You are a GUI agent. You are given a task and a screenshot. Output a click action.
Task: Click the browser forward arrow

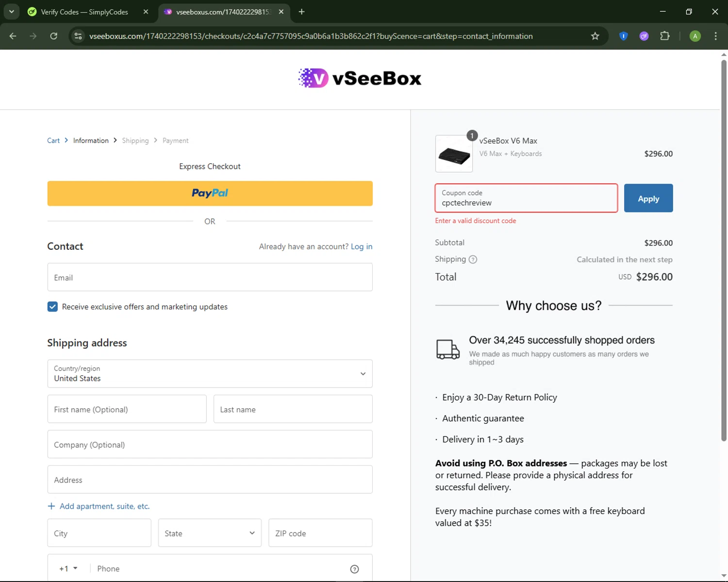[x=33, y=36]
